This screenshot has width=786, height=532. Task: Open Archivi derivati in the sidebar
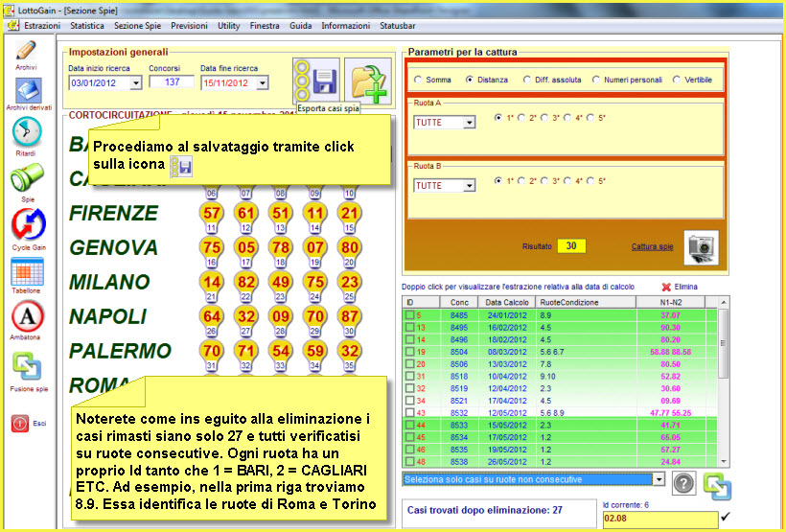(28, 91)
